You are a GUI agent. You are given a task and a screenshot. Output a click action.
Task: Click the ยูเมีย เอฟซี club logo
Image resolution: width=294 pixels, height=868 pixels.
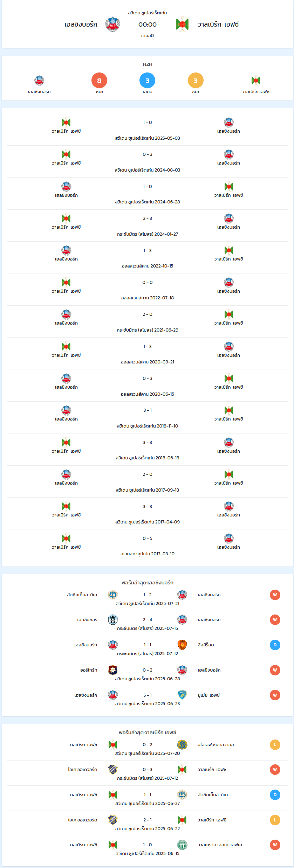pos(182,695)
